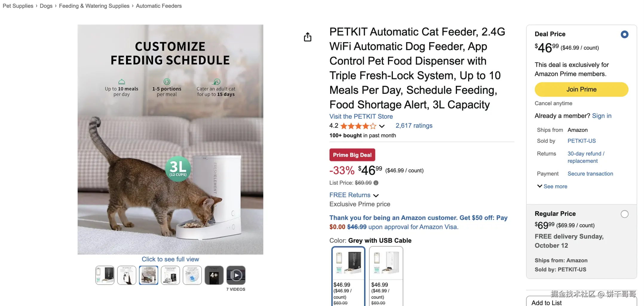Expand the FREE Returns dropdown

point(376,195)
